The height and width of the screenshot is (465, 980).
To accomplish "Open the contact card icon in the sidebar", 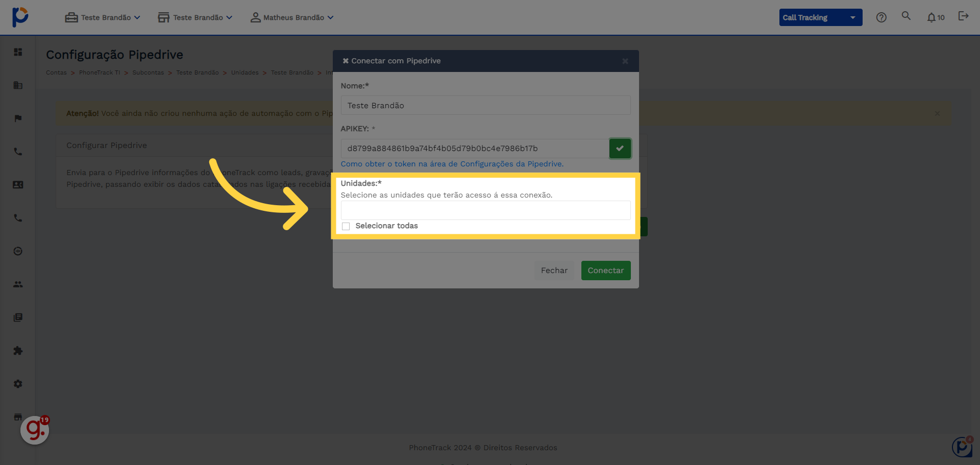I will click(18, 185).
